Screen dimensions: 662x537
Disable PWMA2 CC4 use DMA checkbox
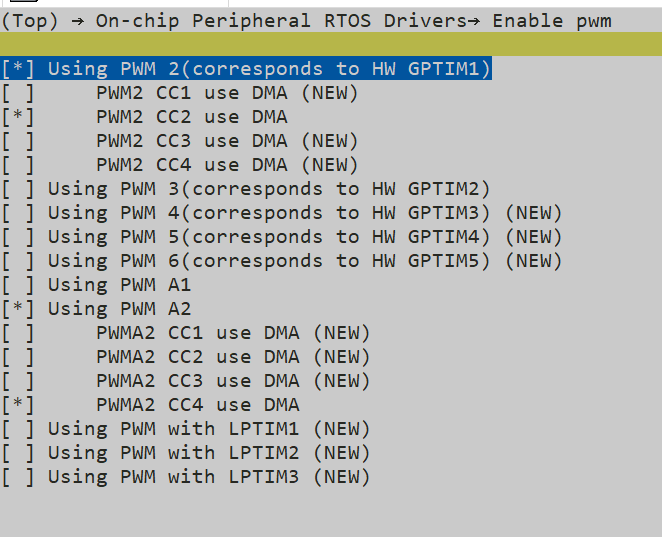pyautogui.click(x=19, y=405)
